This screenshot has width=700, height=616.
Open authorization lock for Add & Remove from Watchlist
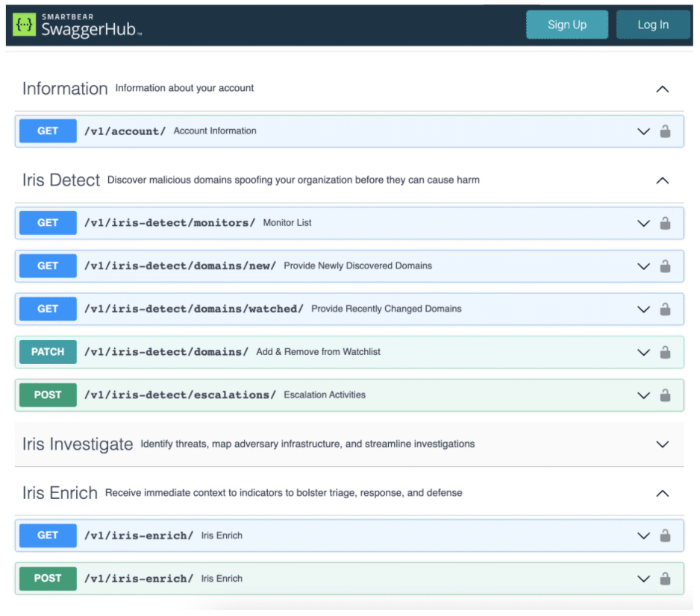pyautogui.click(x=665, y=352)
